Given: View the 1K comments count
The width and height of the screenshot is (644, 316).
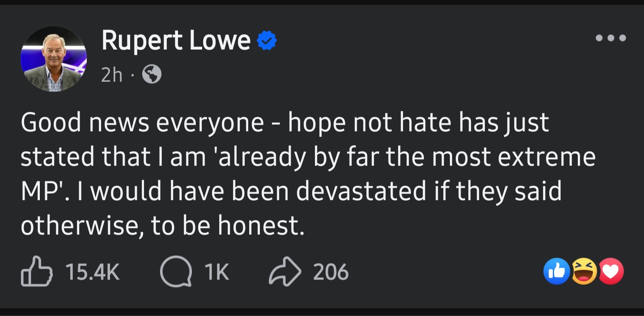Looking at the screenshot, I should point(217,272).
